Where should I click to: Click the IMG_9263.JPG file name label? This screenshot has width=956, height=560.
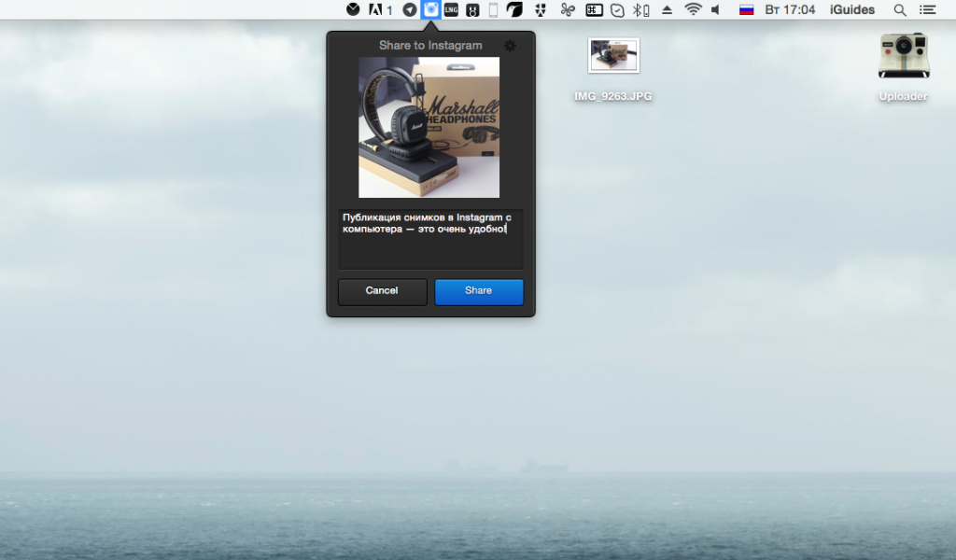coord(612,96)
